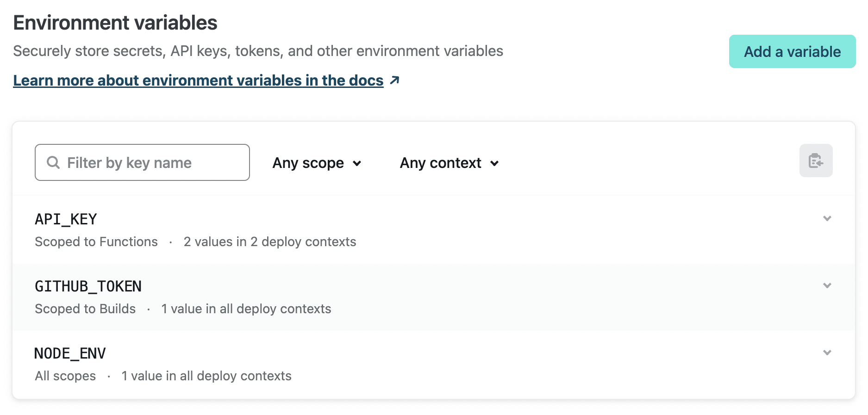Click the chevron beside Any scope
The height and width of the screenshot is (415, 868).
(x=357, y=163)
